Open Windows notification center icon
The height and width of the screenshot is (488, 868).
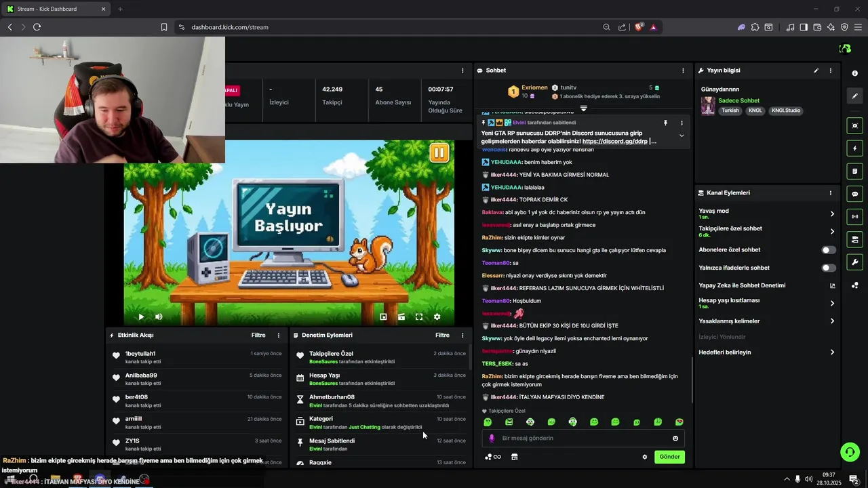point(853,479)
